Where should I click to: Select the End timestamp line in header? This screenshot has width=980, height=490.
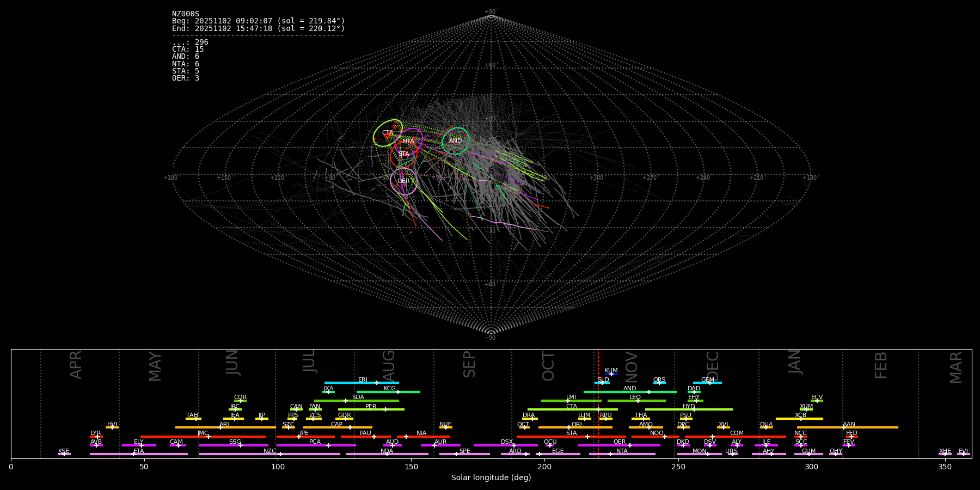click(x=259, y=28)
